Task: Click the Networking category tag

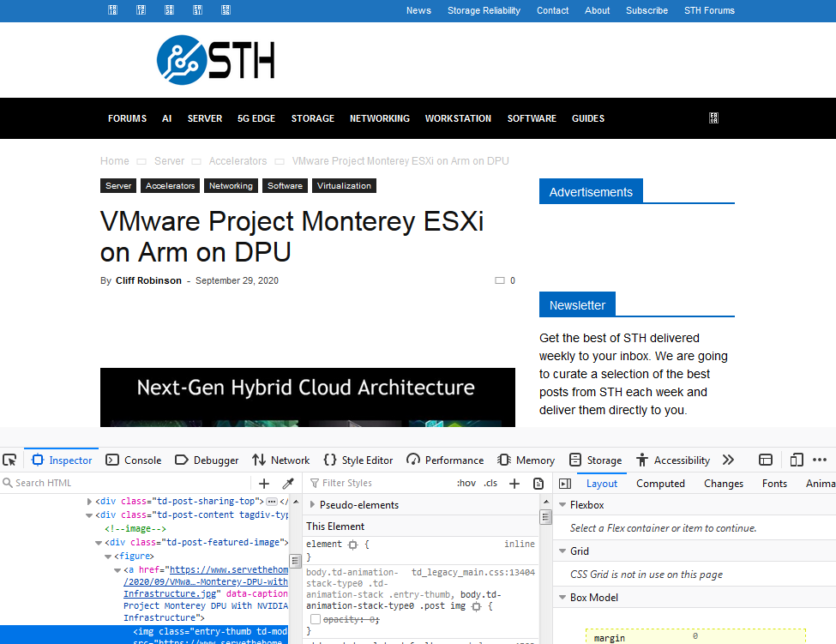Action: pos(231,185)
